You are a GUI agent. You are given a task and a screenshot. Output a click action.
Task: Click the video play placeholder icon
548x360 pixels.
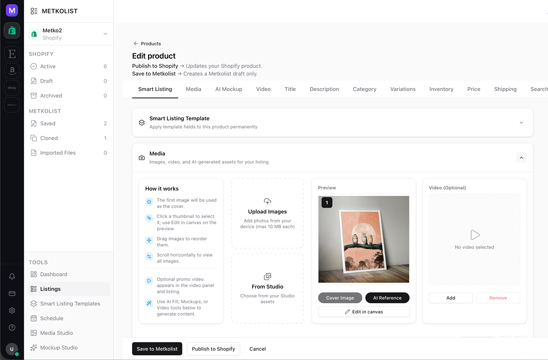475,235
